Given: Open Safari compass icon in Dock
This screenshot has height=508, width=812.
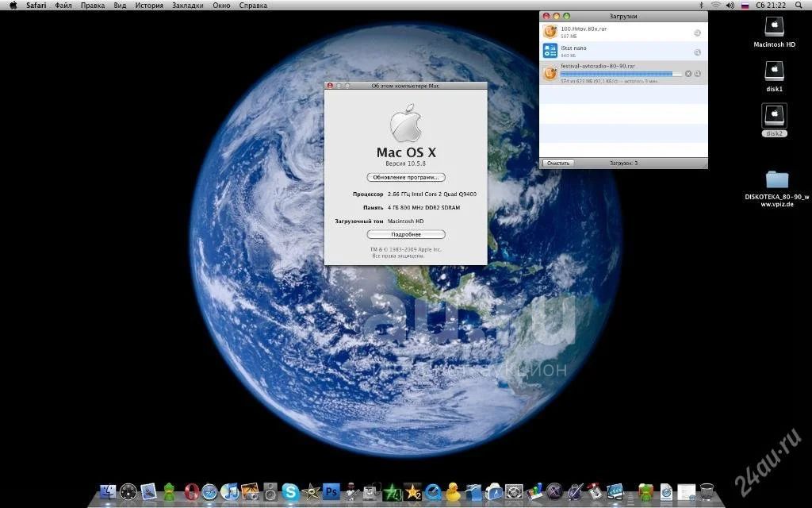Looking at the screenshot, I should coord(209,491).
